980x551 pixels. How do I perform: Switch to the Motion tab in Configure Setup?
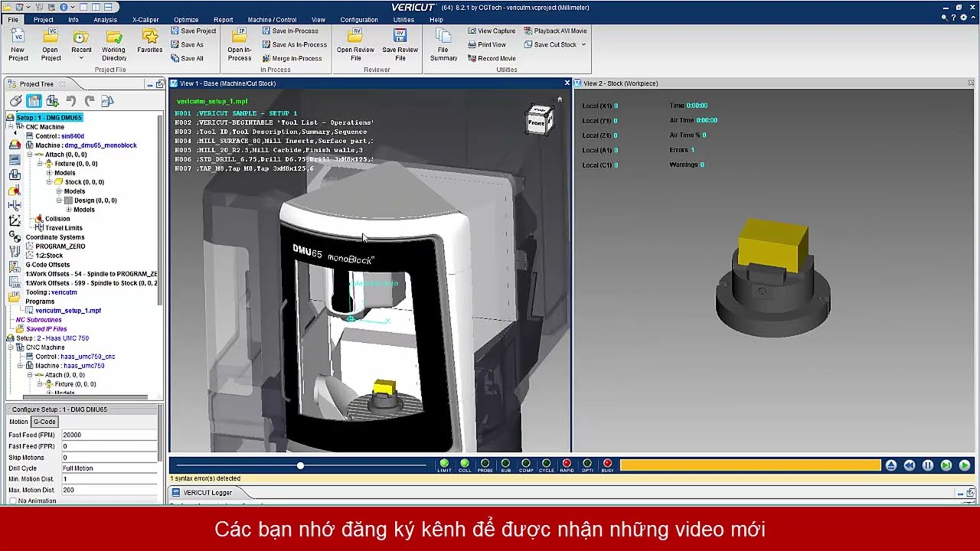point(18,422)
